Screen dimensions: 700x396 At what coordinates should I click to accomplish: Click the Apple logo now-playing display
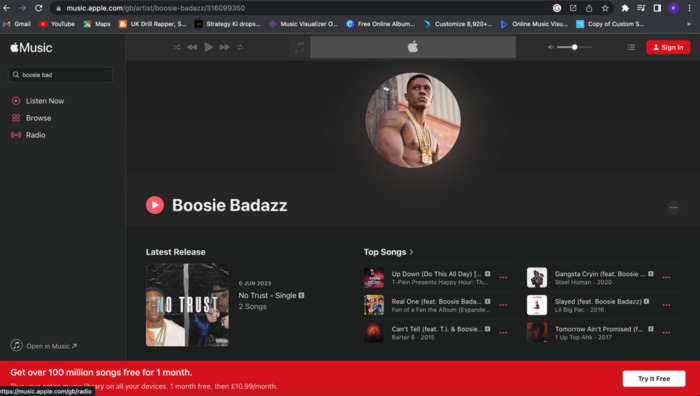413,47
